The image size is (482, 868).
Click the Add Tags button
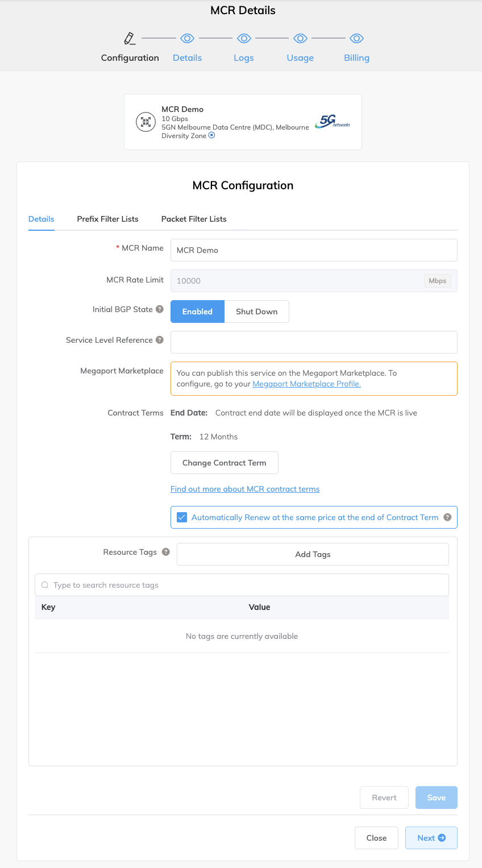click(x=313, y=554)
